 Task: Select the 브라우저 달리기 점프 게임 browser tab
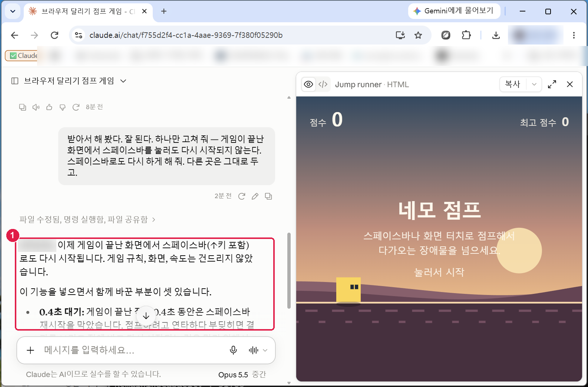pyautogui.click(x=88, y=12)
